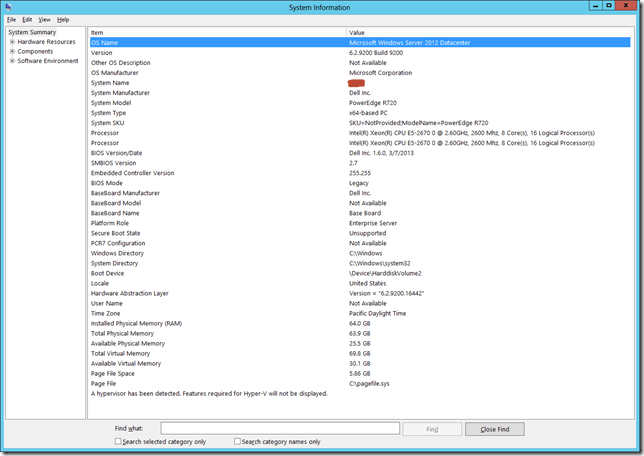The width and height of the screenshot is (644, 456).
Task: Expand the Software Environment node
Action: (x=12, y=61)
